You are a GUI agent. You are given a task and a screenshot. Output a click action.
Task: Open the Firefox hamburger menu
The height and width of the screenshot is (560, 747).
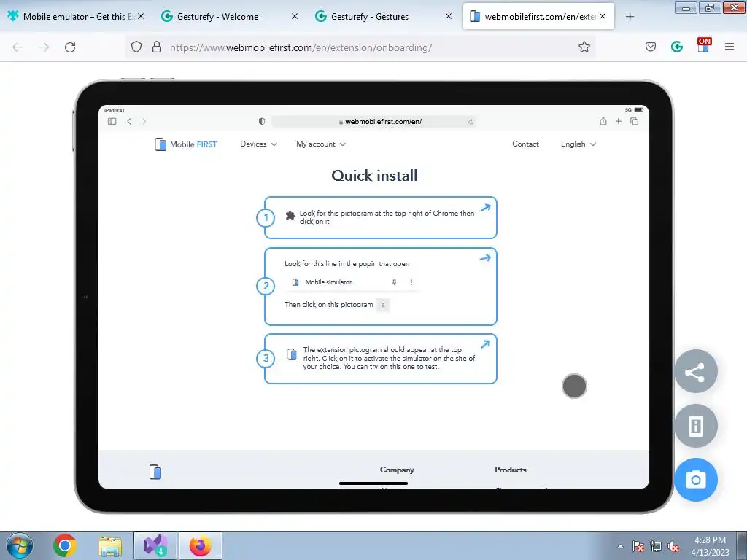pyautogui.click(x=729, y=47)
